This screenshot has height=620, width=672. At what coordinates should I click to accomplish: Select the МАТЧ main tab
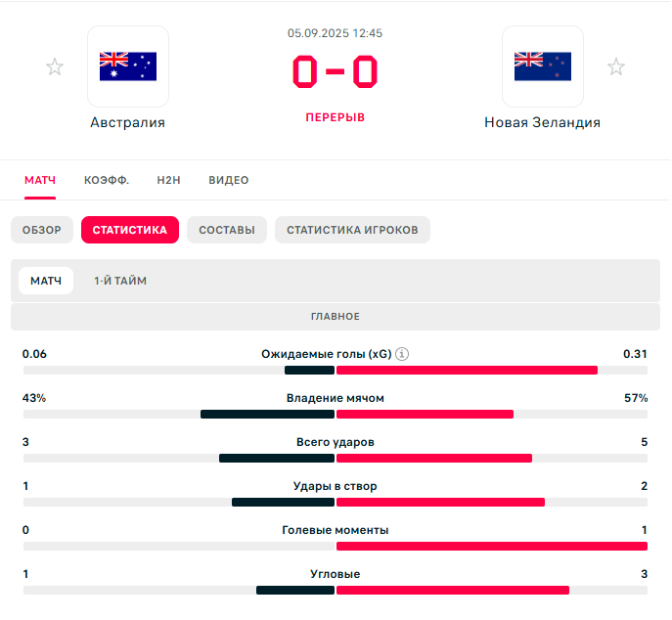(40, 180)
